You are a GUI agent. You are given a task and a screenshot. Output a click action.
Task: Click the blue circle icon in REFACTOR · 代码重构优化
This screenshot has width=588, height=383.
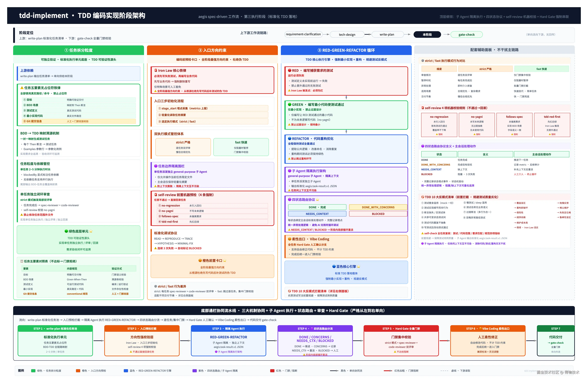(290, 139)
